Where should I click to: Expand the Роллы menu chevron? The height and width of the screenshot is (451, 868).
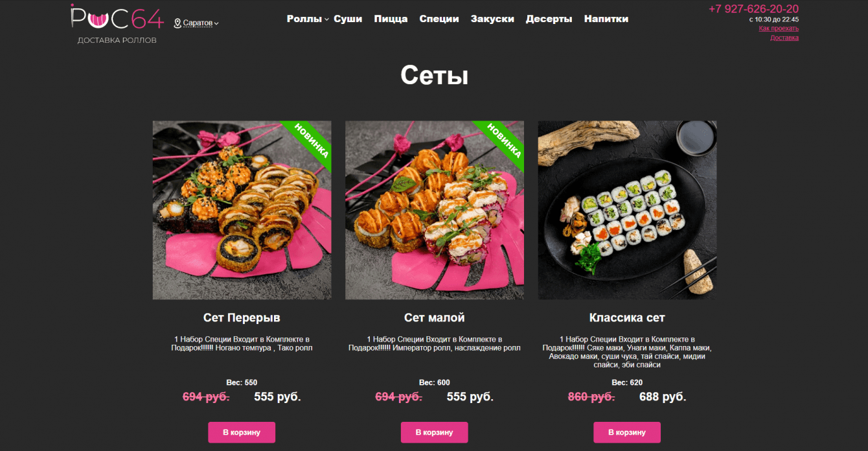click(326, 19)
